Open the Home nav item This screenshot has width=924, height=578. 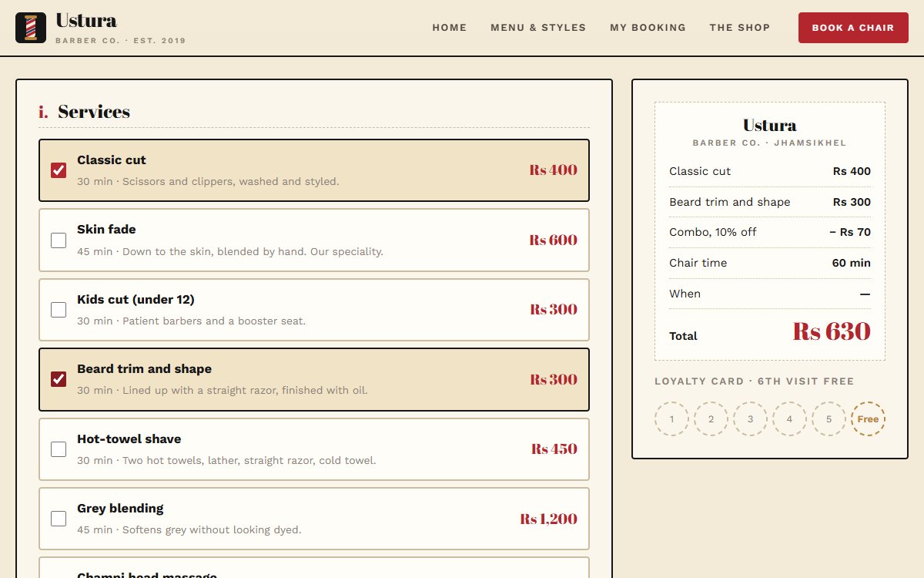pyautogui.click(x=450, y=28)
